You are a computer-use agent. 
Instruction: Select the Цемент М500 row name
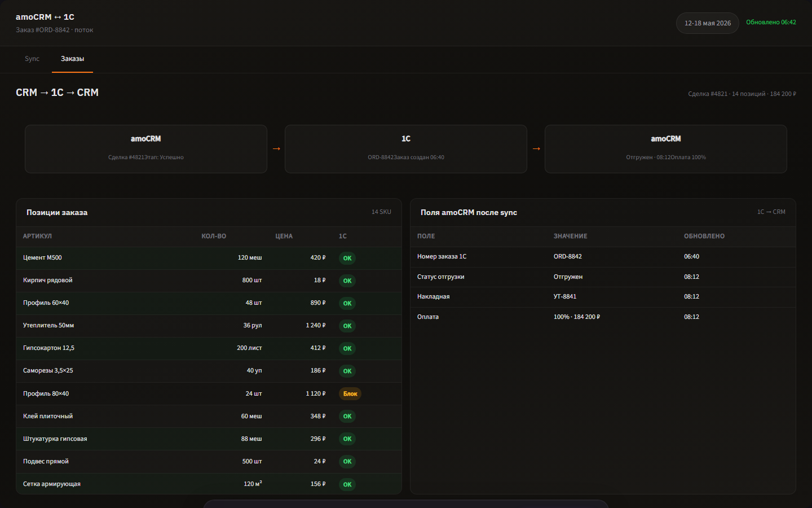(42, 258)
